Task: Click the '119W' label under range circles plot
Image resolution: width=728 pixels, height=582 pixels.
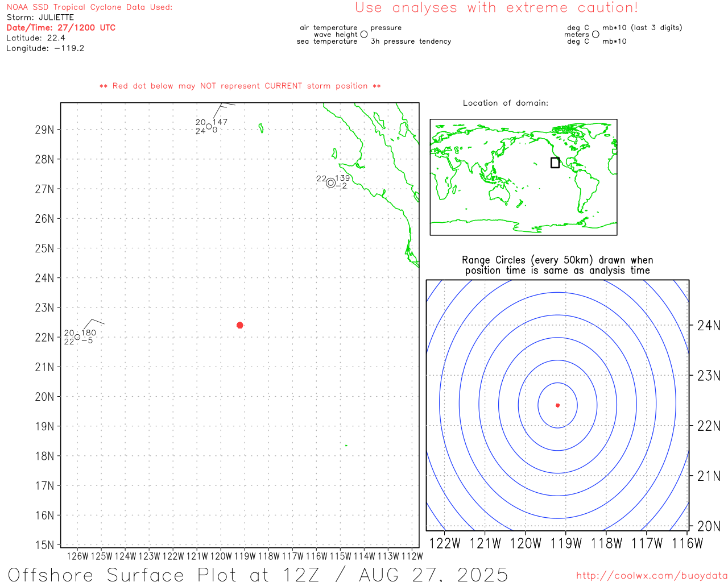Action: (566, 543)
